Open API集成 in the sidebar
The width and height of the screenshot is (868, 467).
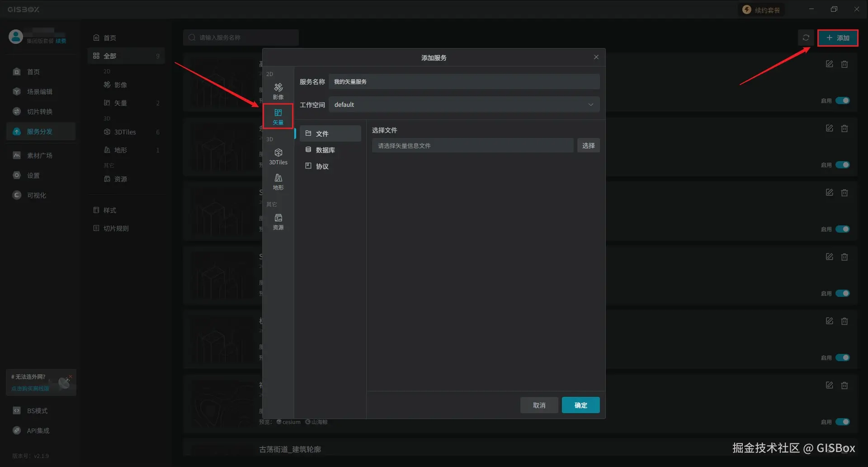[x=41, y=430]
